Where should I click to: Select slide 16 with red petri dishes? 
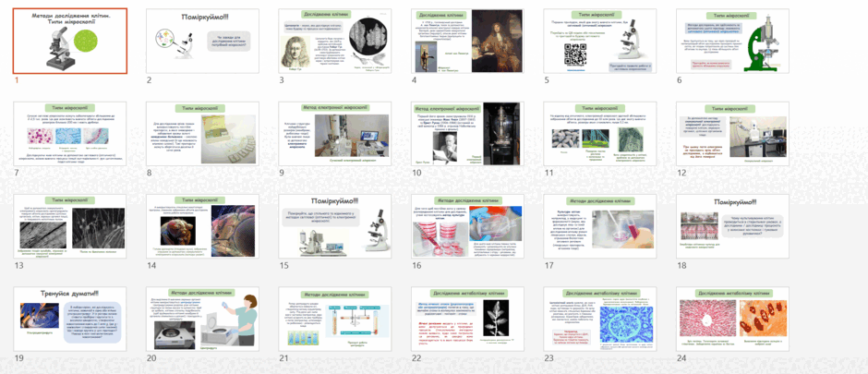click(x=467, y=226)
